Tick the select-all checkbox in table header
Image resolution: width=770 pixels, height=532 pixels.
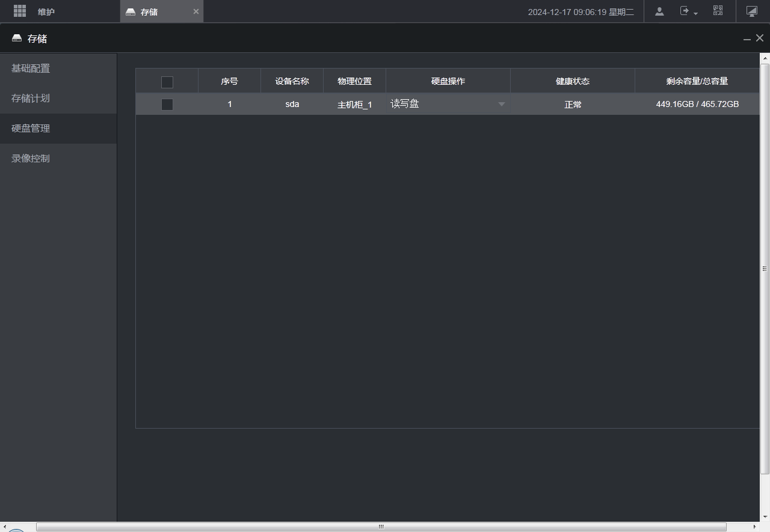[167, 82]
